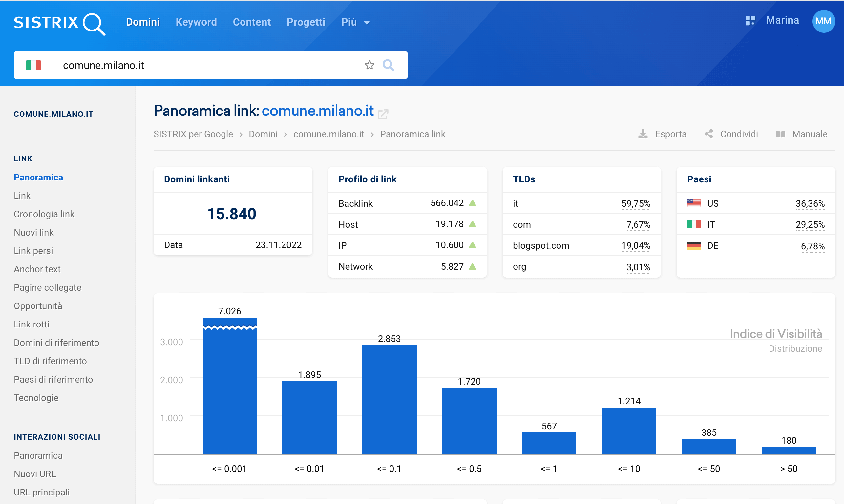Click the green arrow next to Network

[473, 267]
